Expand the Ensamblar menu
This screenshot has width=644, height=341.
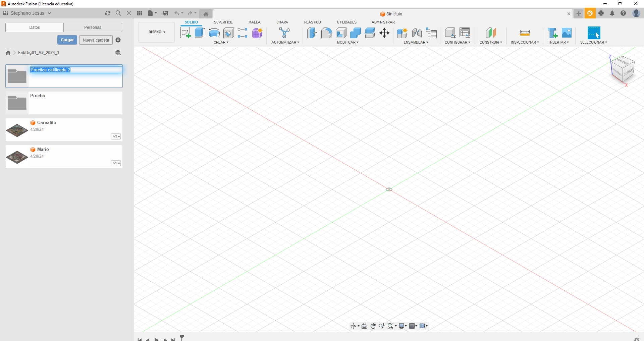tap(416, 42)
